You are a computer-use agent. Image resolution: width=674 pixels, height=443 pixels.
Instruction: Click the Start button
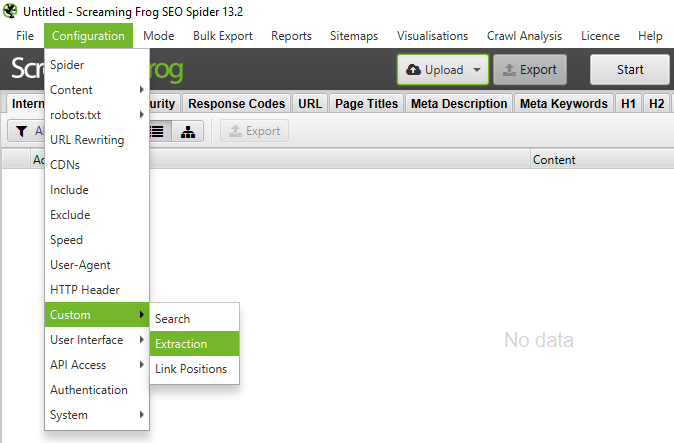click(630, 70)
